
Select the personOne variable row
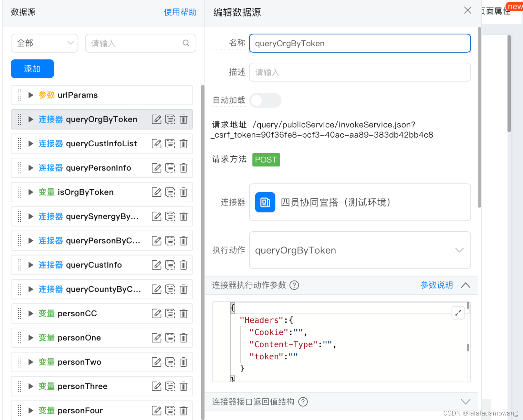coord(102,338)
